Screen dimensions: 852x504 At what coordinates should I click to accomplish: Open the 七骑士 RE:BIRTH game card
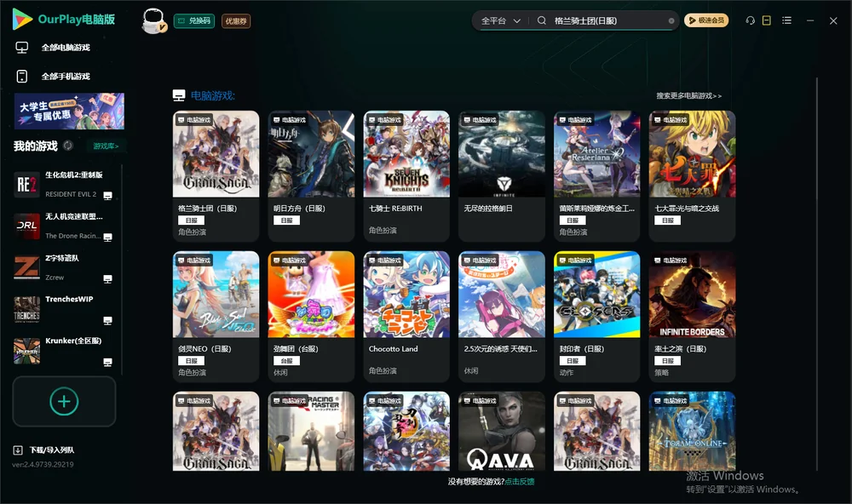click(406, 176)
